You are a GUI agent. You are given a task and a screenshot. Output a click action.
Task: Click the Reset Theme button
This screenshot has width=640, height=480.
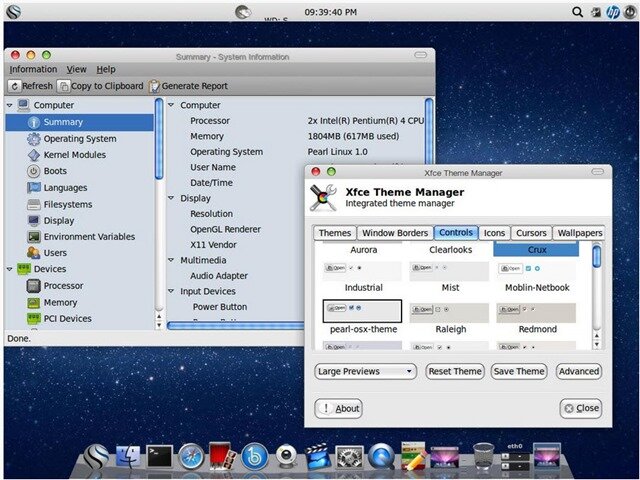click(x=455, y=371)
